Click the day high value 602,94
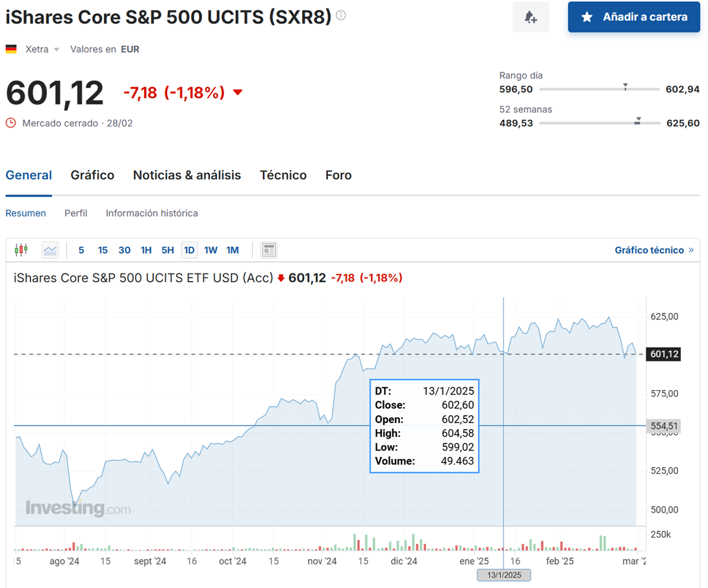The image size is (708, 588). coord(683,90)
